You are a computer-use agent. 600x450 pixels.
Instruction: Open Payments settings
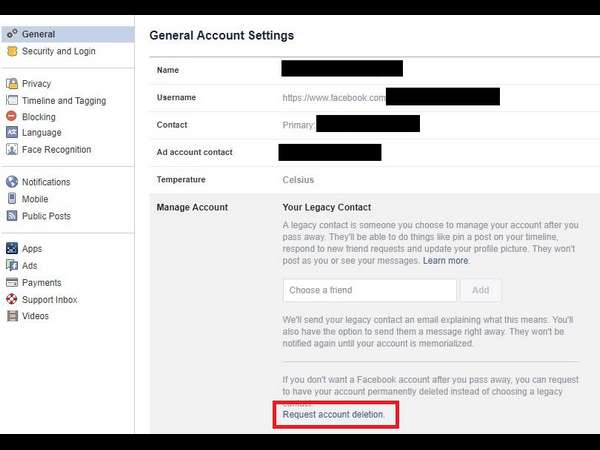point(41,283)
